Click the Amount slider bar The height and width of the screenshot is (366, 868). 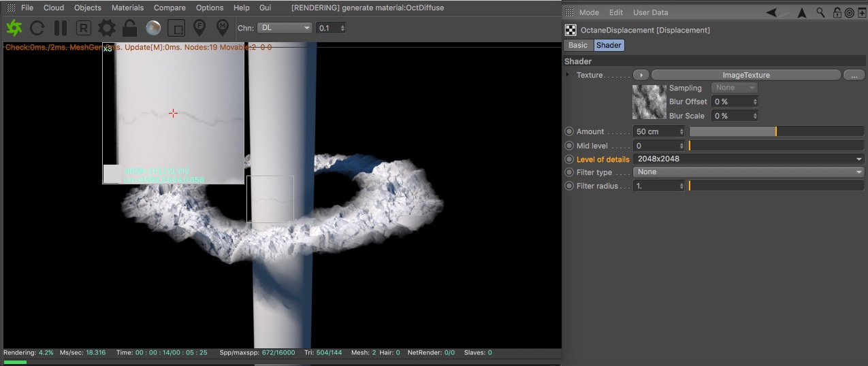click(x=776, y=131)
